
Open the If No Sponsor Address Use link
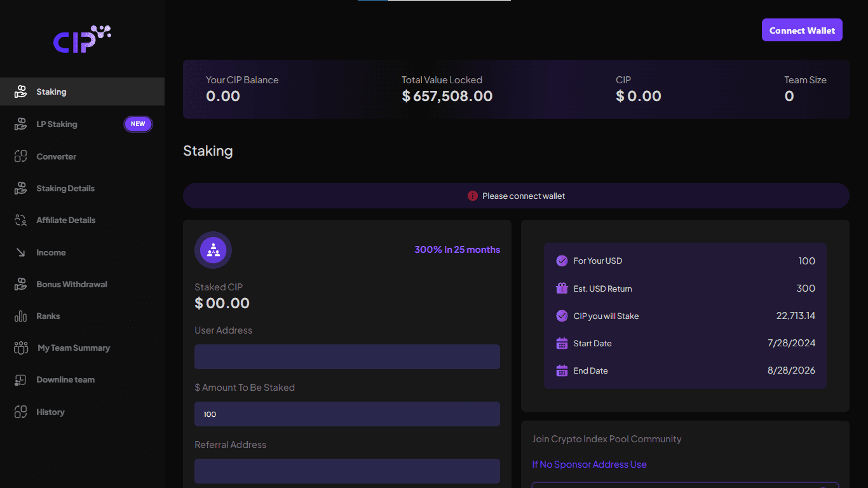589,464
